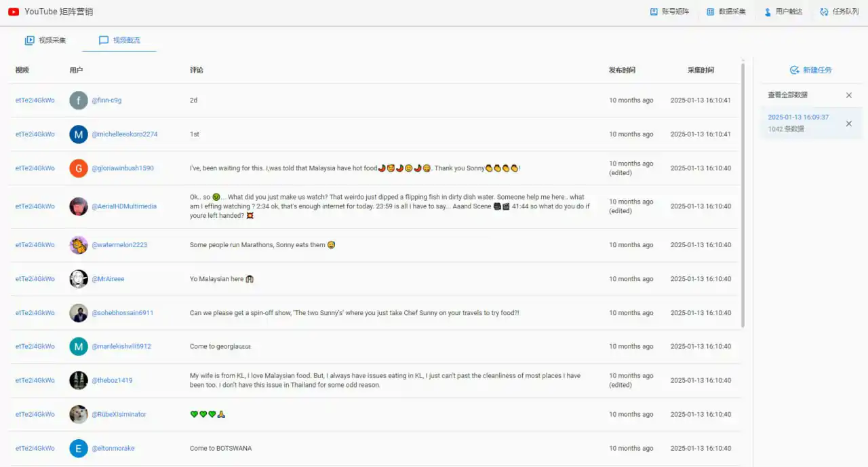
Task: Click @watermelon2223 avatar picture
Action: point(79,245)
